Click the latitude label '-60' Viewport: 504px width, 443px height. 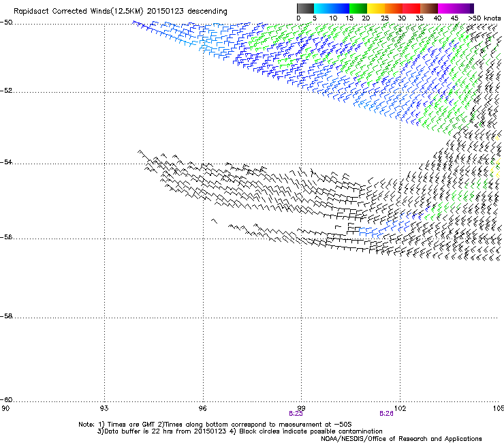click(6, 400)
